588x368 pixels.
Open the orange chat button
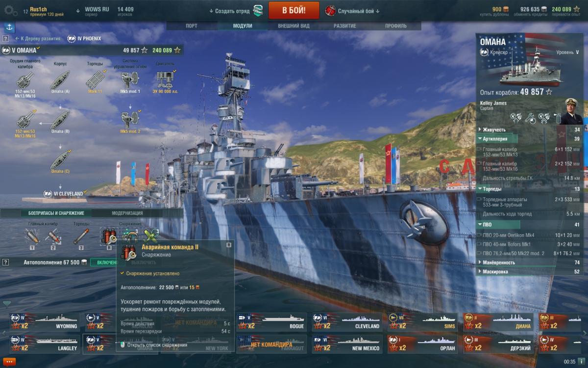[9, 362]
